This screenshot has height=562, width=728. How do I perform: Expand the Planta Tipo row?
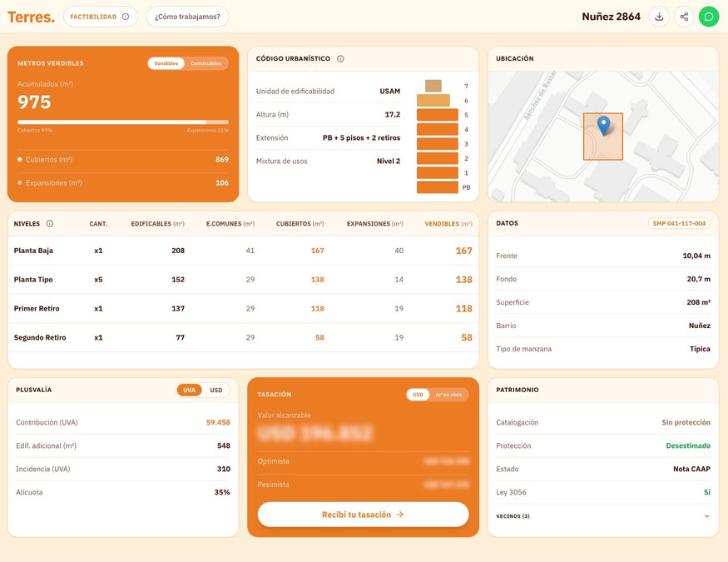(33, 280)
